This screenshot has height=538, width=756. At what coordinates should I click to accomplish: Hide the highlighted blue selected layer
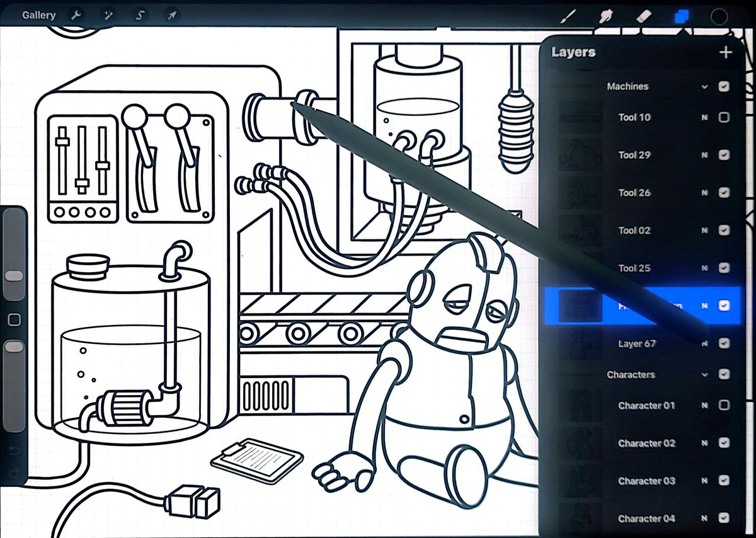[x=724, y=306]
